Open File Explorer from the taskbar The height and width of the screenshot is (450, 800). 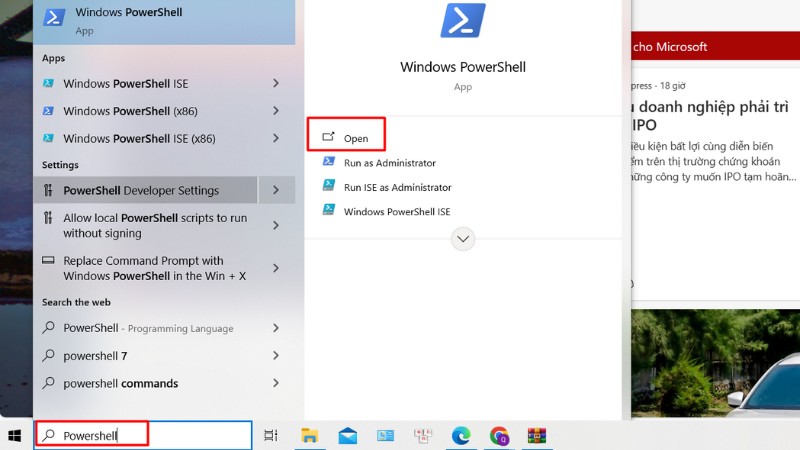[310, 435]
